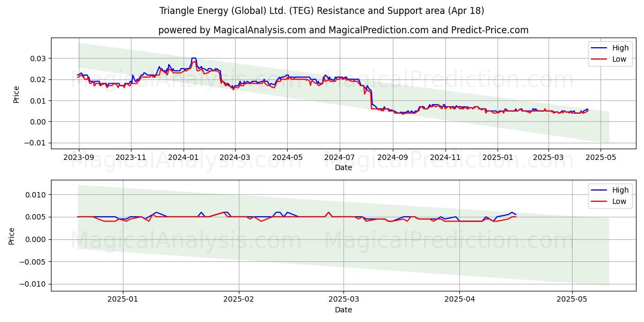This screenshot has height=322, width=644.
Task: Click the '2023-09' date tick label
Action: coord(79,158)
